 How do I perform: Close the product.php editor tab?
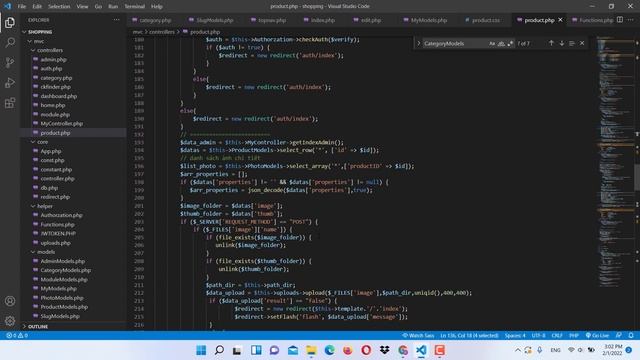pos(560,20)
